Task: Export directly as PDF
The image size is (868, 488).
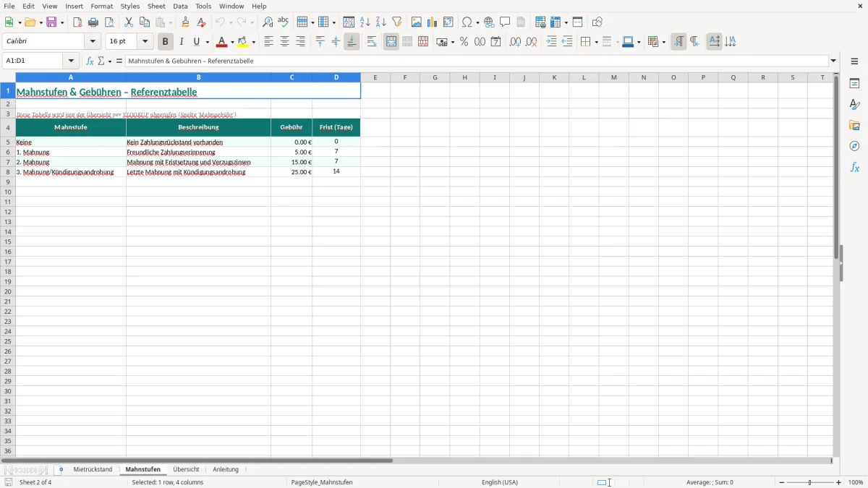Action: pos(77,22)
